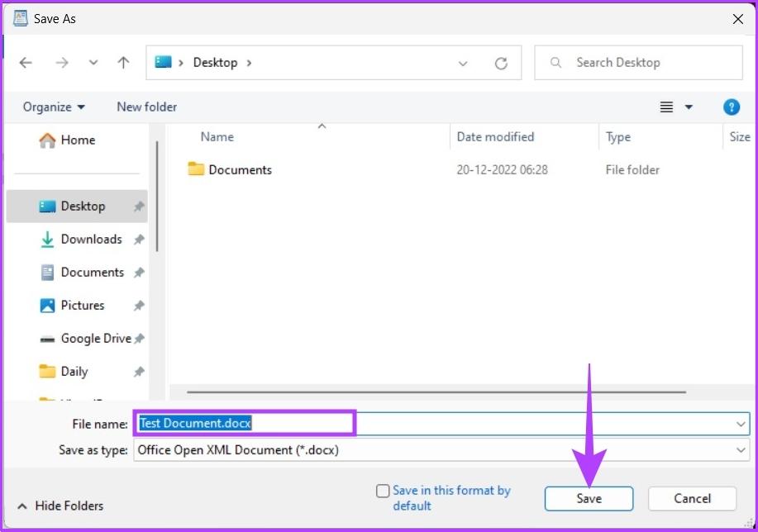This screenshot has width=758, height=532.
Task: Open the view options dropdown arrow
Action: point(689,107)
